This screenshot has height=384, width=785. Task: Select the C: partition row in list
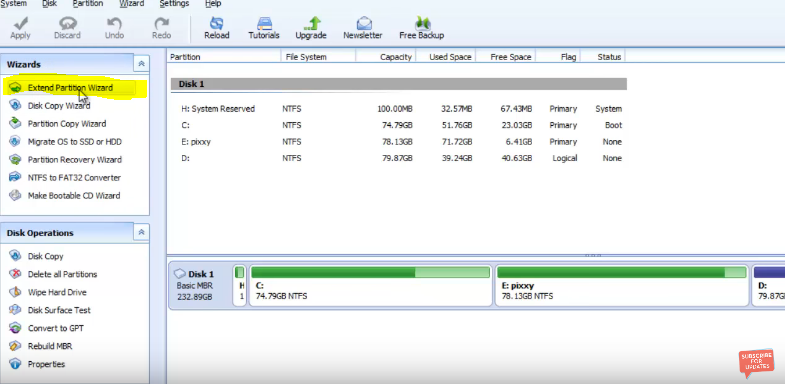[399, 125]
